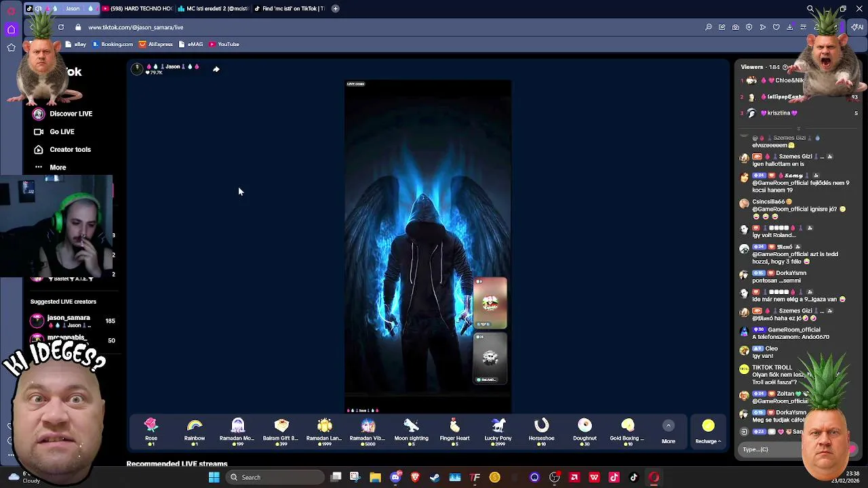This screenshot has height=488, width=868.
Task: Open Brave browser from taskbar
Action: (x=415, y=477)
